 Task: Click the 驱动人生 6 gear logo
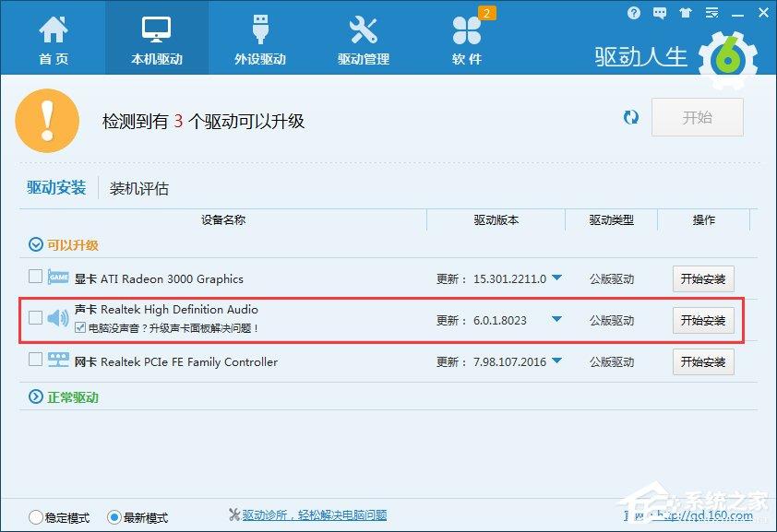point(727,60)
